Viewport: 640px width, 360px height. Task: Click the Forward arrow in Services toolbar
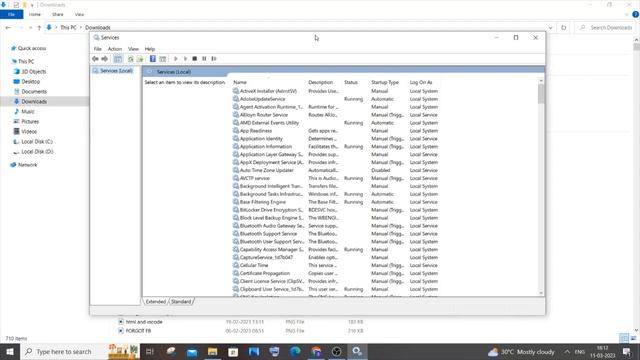(104, 59)
